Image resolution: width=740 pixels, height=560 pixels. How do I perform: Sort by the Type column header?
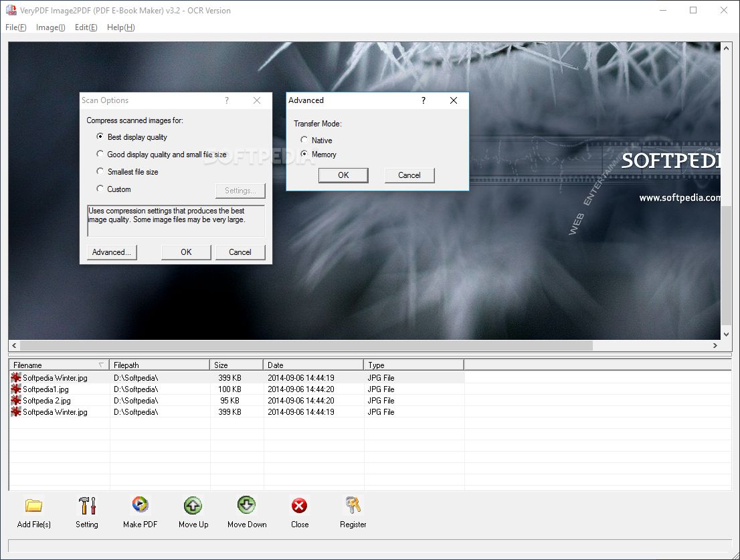[x=414, y=365]
